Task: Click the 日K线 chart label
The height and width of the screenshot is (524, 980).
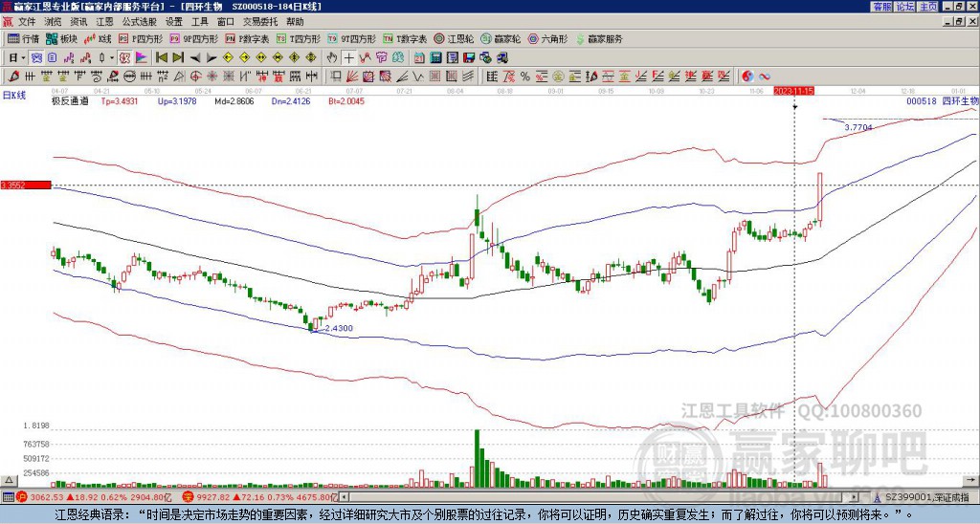Action: (x=14, y=95)
